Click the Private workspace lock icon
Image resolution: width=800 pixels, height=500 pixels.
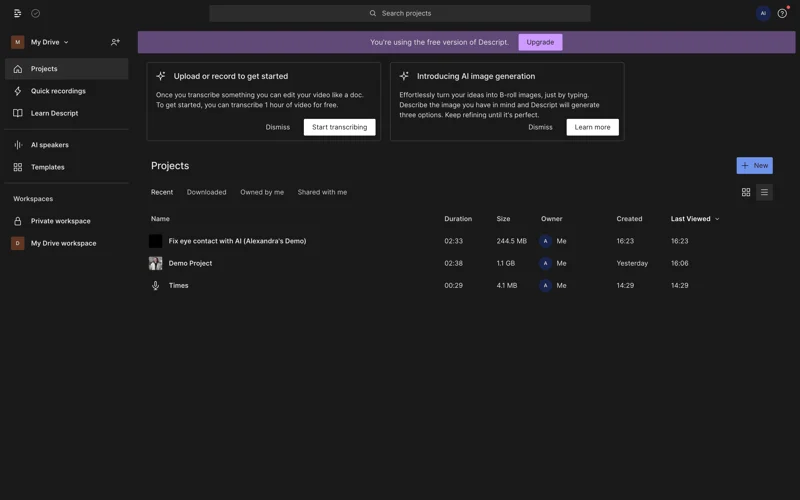[x=18, y=221]
